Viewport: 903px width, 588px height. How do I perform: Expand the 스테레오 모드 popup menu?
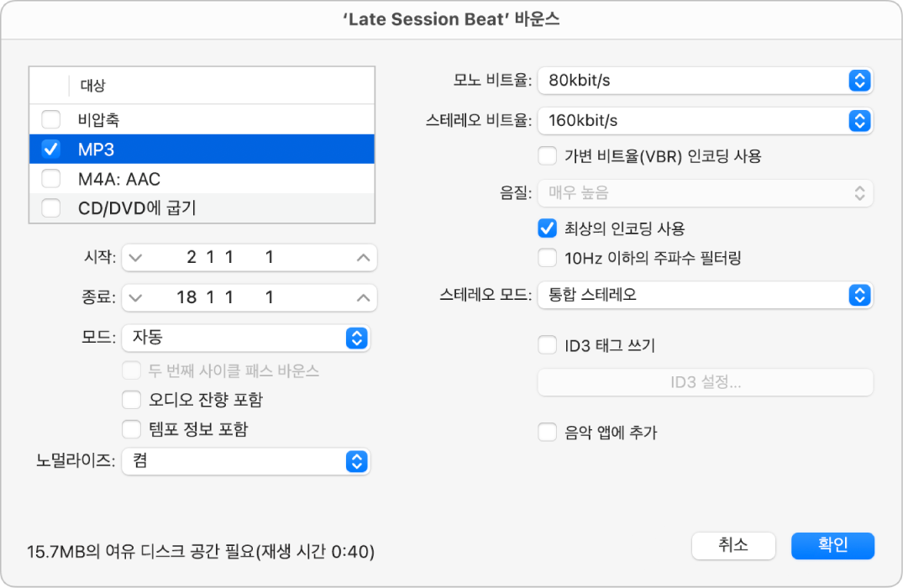(706, 295)
